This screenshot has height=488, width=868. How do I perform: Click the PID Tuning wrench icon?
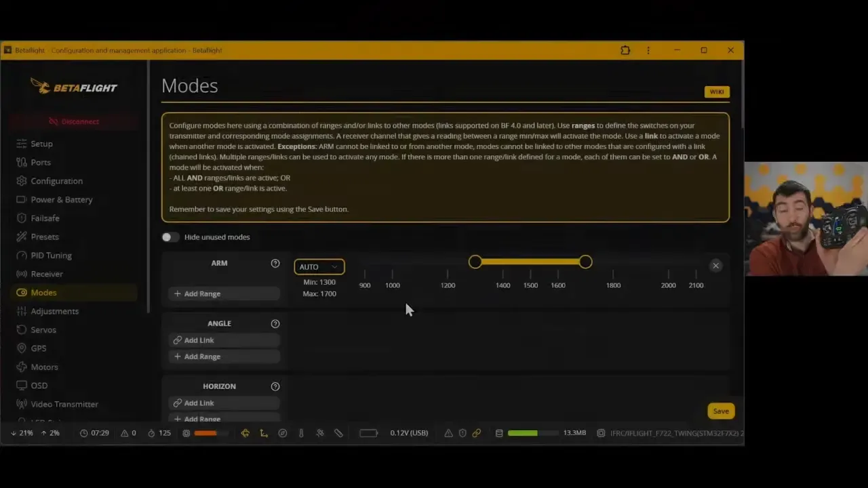pos(21,256)
